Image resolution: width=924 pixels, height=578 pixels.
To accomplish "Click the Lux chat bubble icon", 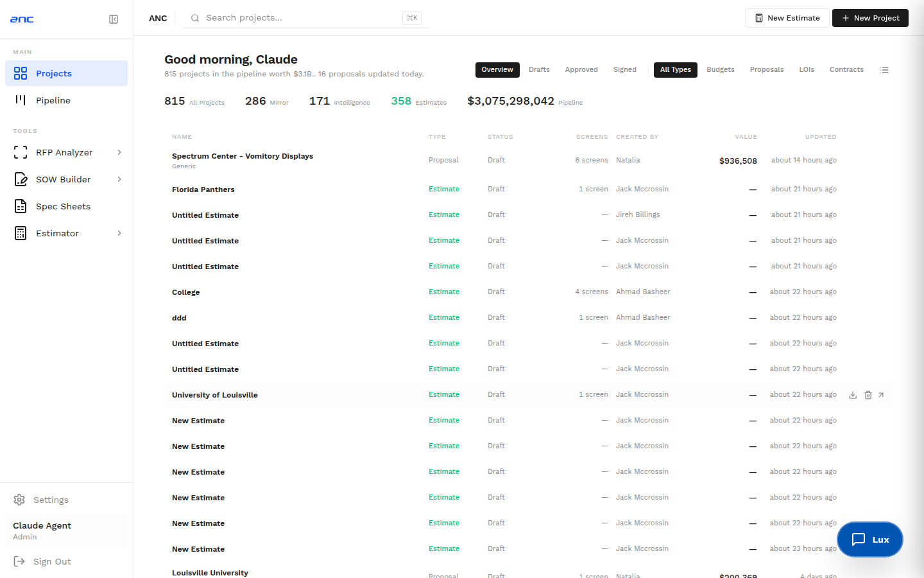I will point(859,539).
